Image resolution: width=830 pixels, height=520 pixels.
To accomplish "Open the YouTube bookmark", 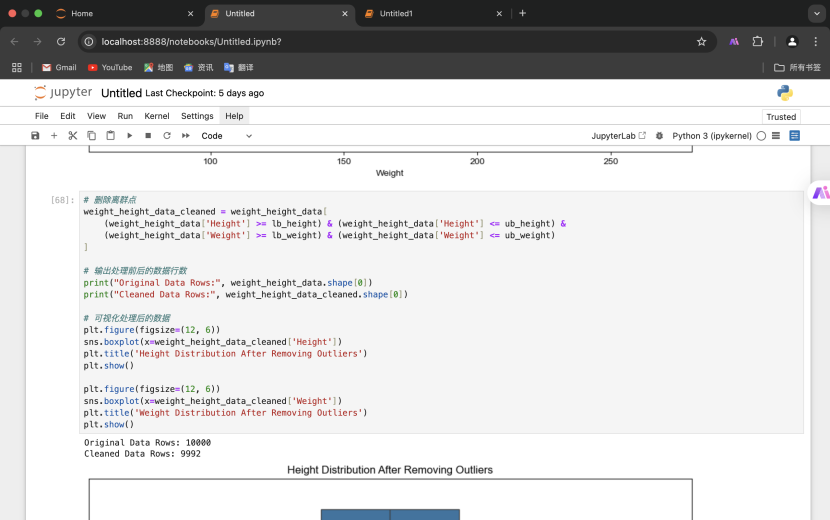I will pos(110,67).
